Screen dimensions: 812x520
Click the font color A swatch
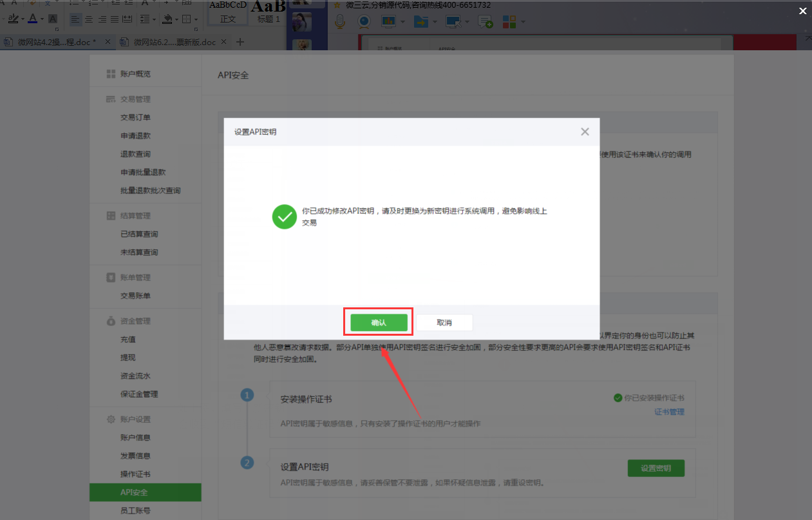tap(32, 19)
